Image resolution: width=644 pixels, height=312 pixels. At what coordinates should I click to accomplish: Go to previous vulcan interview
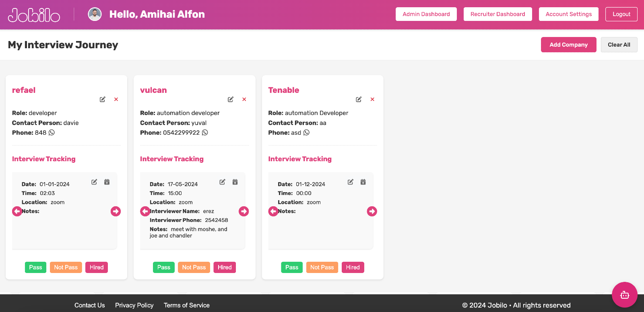point(145,211)
